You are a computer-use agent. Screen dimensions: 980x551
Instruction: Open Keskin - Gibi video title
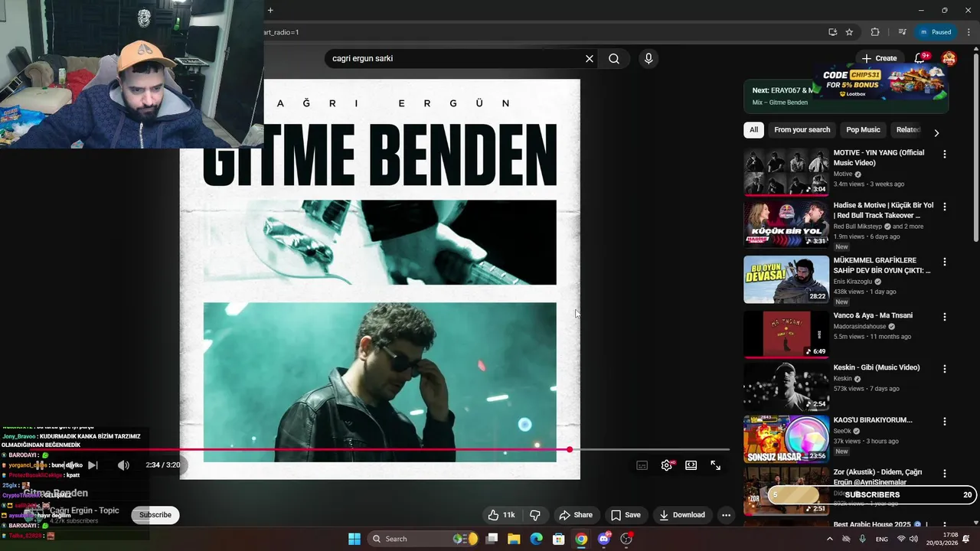pos(876,367)
